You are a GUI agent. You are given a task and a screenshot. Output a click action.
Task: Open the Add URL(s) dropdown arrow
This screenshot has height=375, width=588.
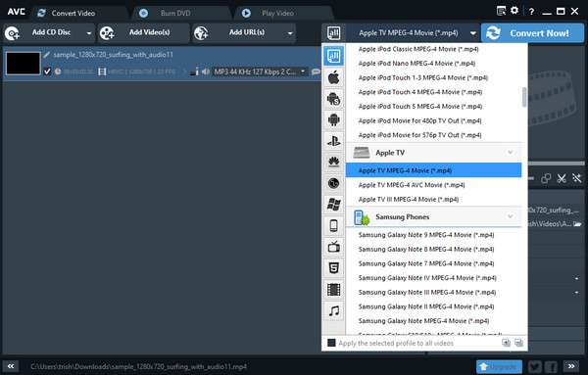tap(290, 33)
